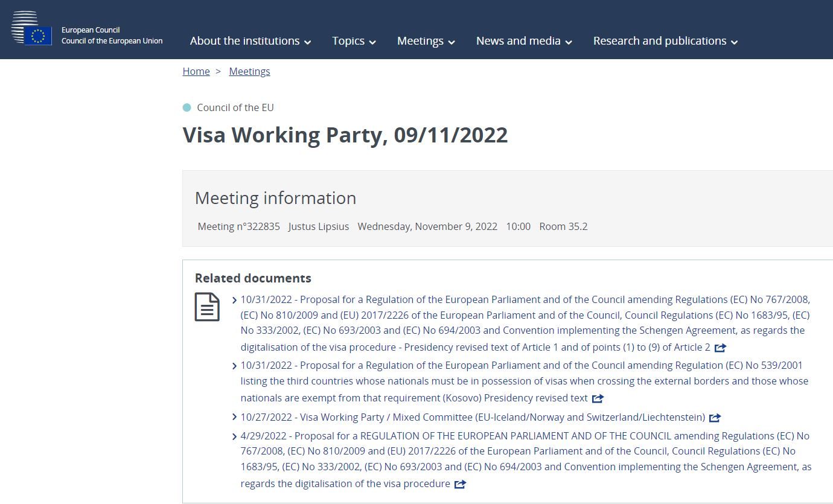Open external link icon after Mixed Committee document
This screenshot has height=504, width=833.
715,418
